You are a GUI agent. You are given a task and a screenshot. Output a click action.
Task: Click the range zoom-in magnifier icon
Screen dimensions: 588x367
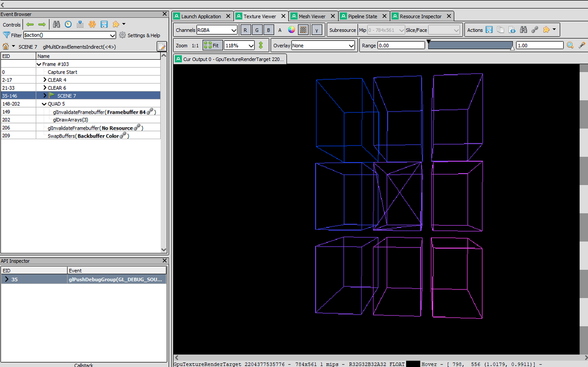tap(570, 45)
